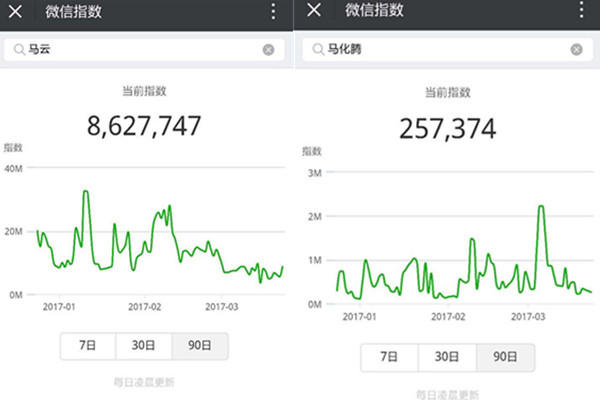Select 90日 range in 马云 chart
The image size is (600, 400).
point(200,346)
